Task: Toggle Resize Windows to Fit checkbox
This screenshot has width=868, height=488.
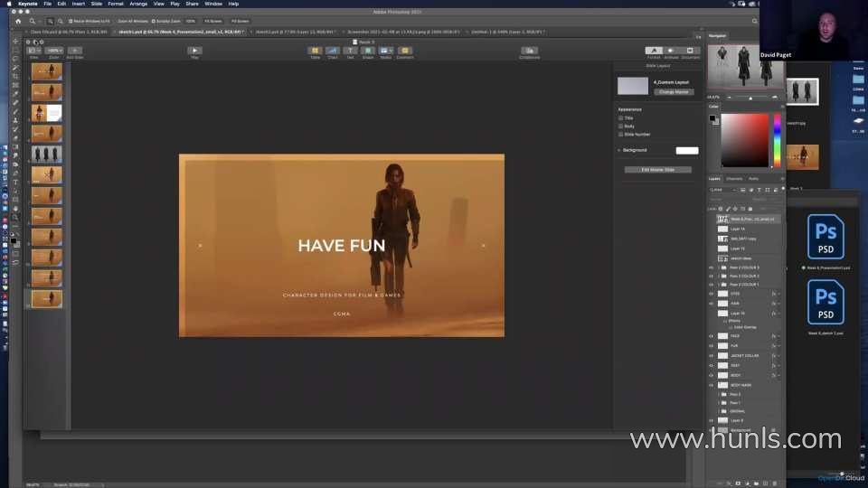Action: coord(71,21)
